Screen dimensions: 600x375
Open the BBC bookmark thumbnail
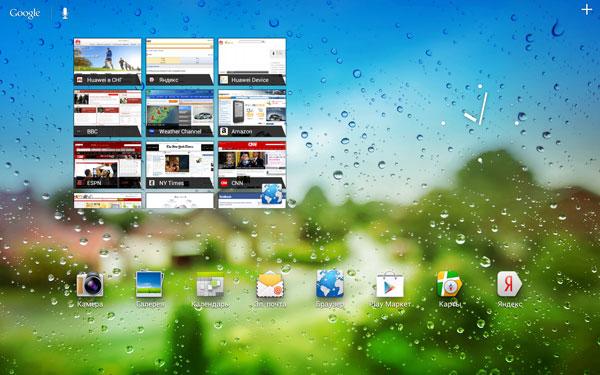(x=108, y=113)
